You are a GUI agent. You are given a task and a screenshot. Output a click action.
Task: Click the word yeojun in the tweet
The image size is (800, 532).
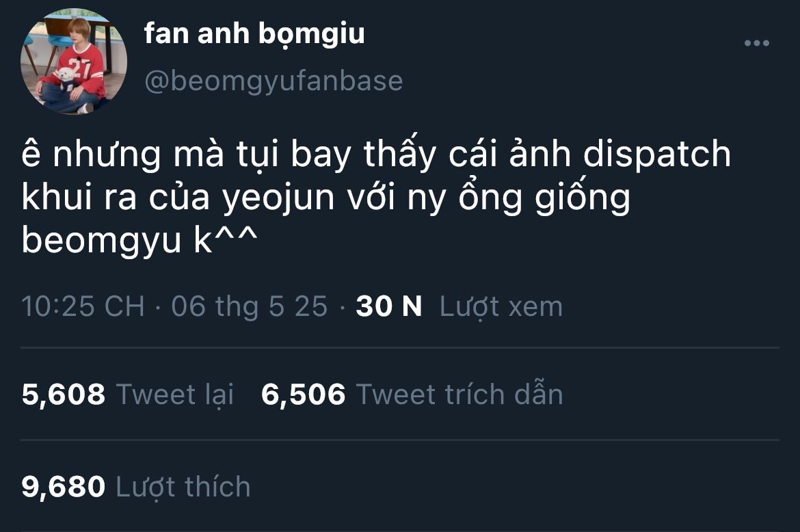[278, 198]
